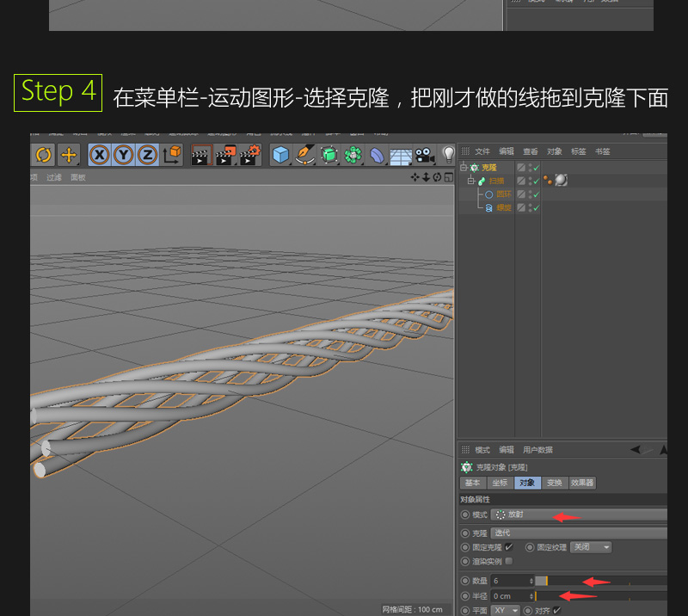
Task: Toggle visibility dots for 螺旋 row
Action: click(530, 207)
